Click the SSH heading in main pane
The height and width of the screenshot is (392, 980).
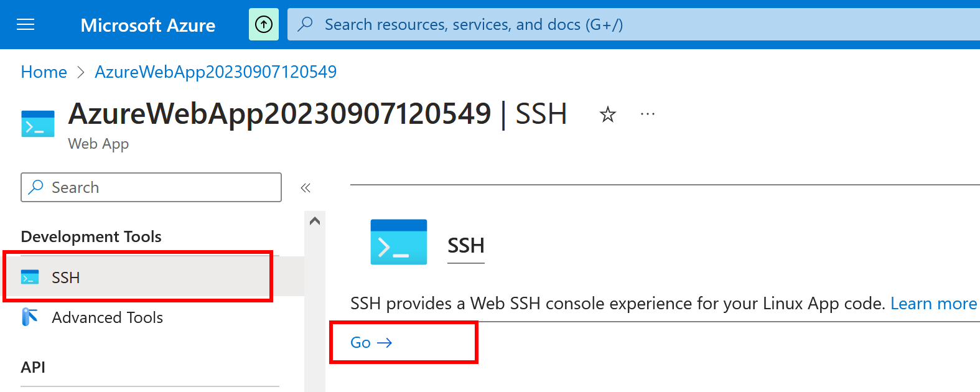point(466,246)
